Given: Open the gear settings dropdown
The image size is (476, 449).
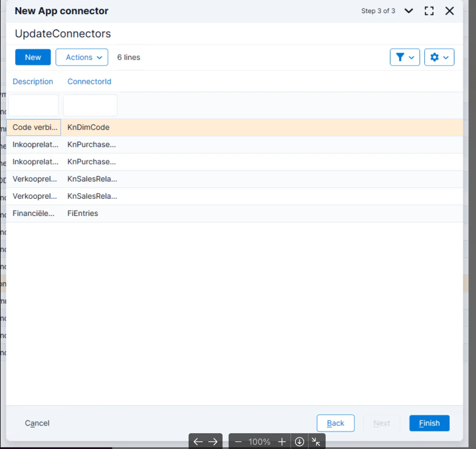Looking at the screenshot, I should (x=439, y=57).
